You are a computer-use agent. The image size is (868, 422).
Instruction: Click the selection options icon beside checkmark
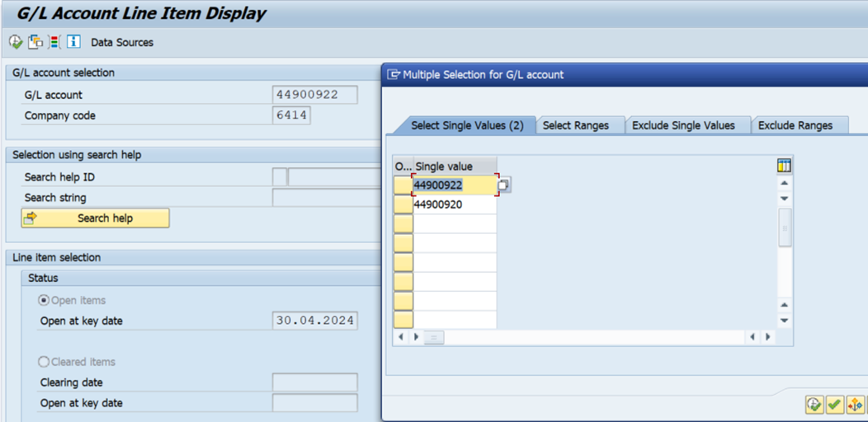855,404
